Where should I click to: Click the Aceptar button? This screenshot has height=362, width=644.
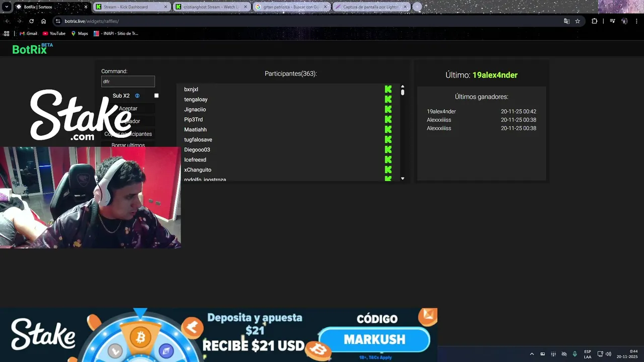point(128,109)
